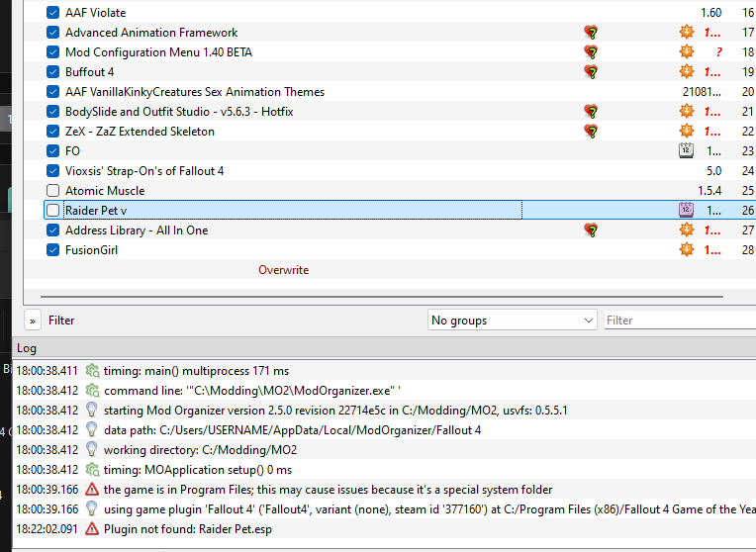Click heart flag icon on Address Library row
756x552 pixels.
click(591, 230)
